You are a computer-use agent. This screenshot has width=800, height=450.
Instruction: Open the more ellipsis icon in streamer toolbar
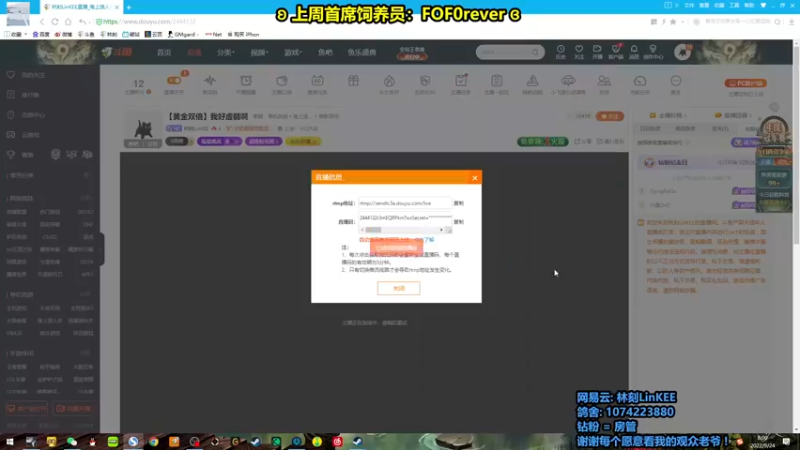coord(676,81)
